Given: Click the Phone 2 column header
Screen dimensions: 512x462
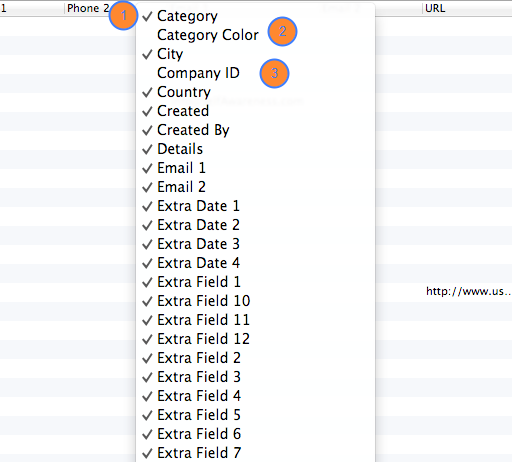Looking at the screenshot, I should tap(88, 8).
